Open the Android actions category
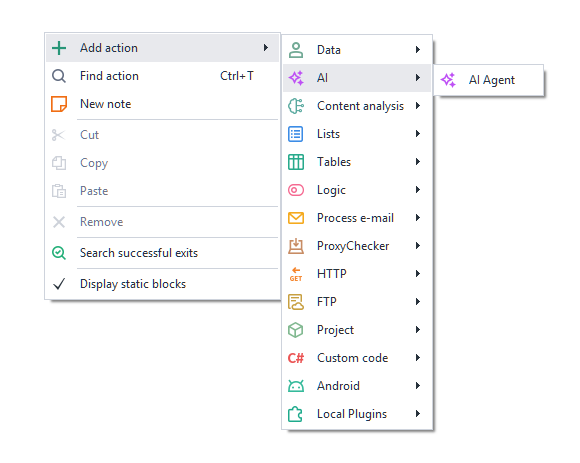The width and height of the screenshot is (580, 463). [x=357, y=386]
